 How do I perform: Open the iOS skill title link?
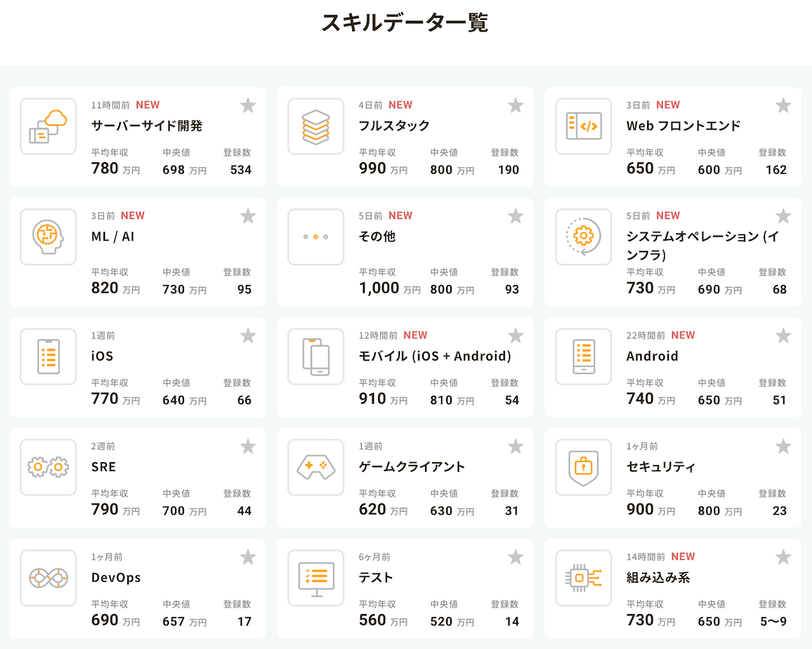click(102, 356)
